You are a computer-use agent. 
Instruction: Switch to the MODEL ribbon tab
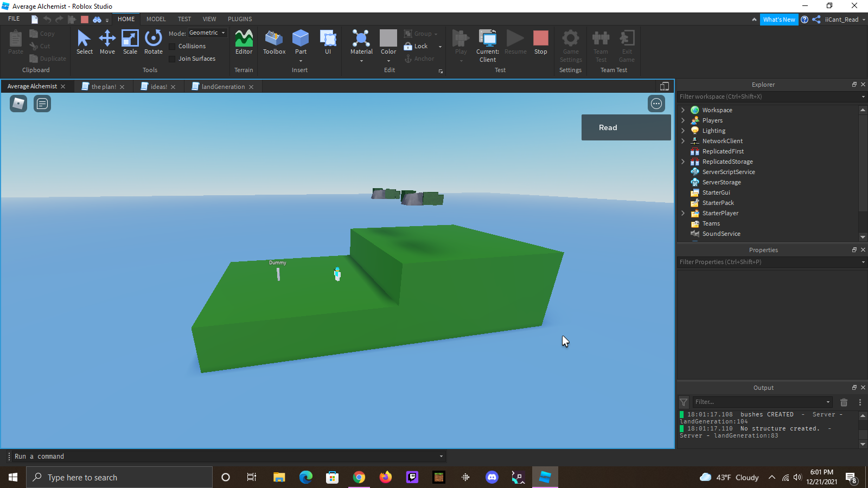(x=156, y=19)
